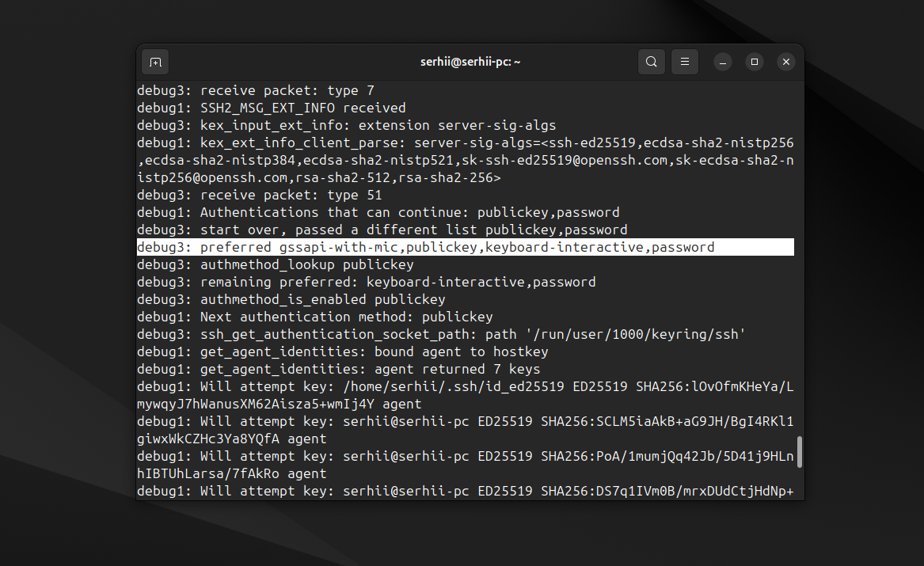Click the server-sig-algs extension line

coord(348,125)
